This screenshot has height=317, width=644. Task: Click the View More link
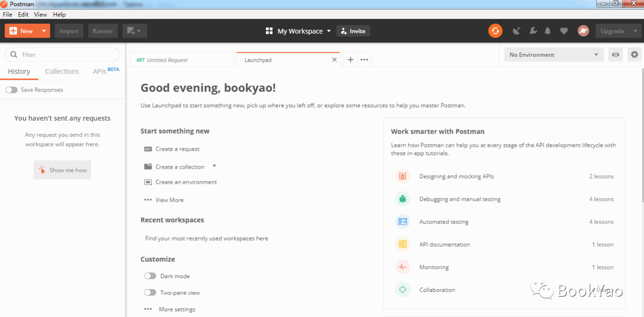[170, 200]
